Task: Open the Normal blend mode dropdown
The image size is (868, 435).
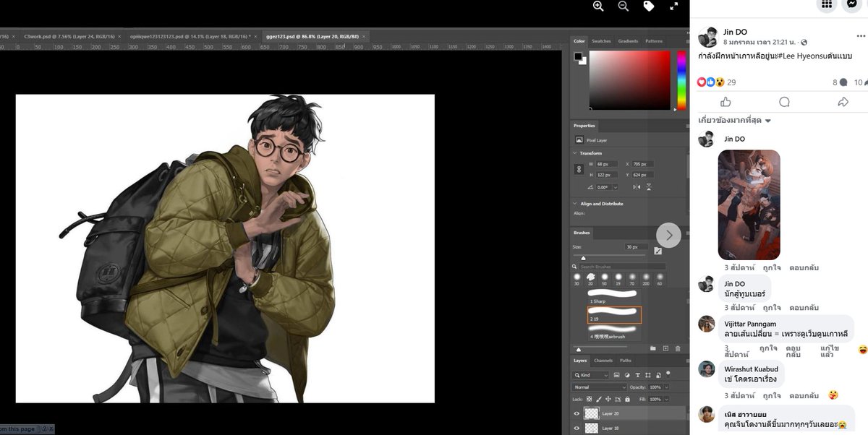Action: click(x=600, y=387)
